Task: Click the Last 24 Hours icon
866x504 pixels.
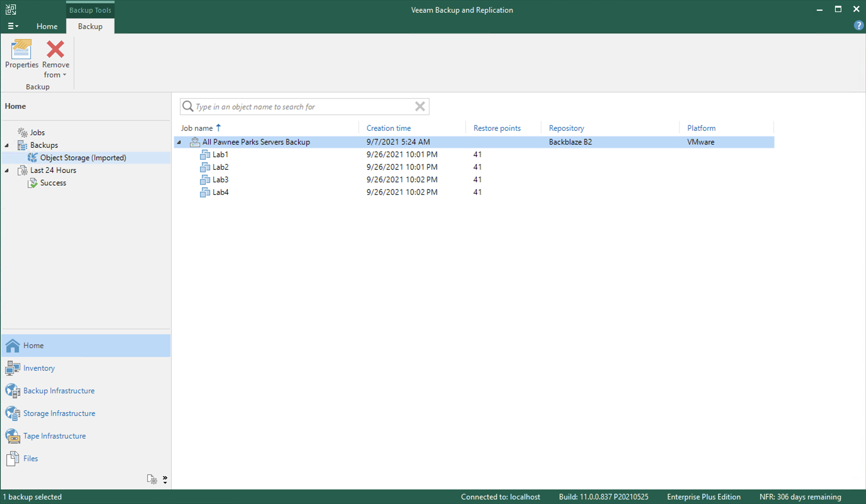Action: [x=23, y=170]
